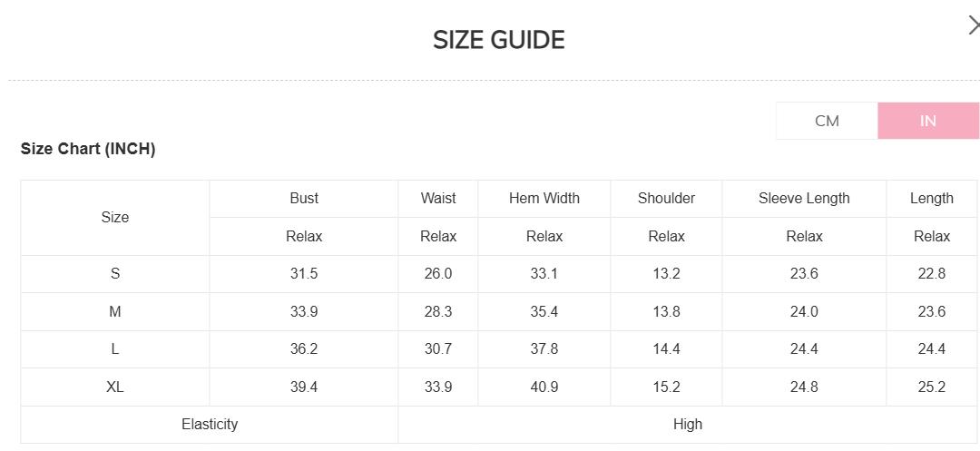This screenshot has height=451, width=980.
Task: Close the size guide dialog
Action: click(973, 26)
